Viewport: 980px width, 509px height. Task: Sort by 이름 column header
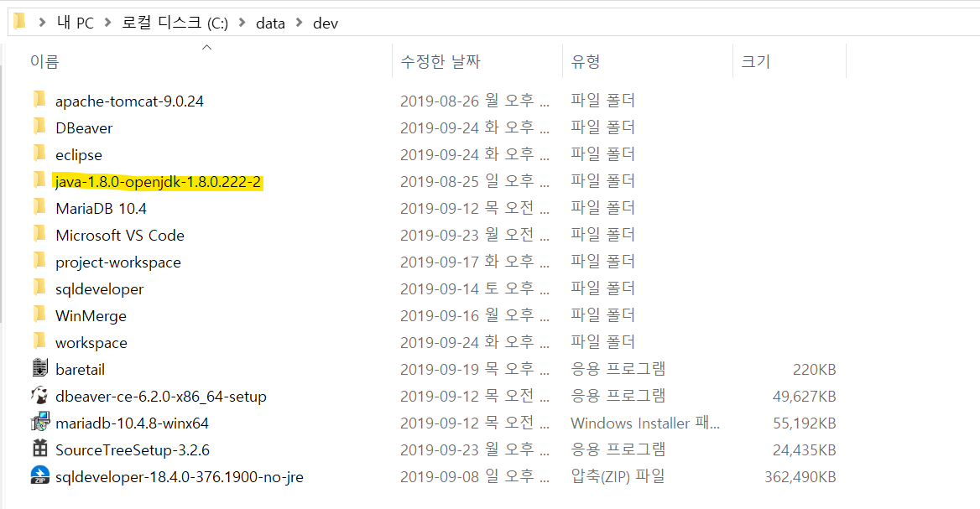45,61
